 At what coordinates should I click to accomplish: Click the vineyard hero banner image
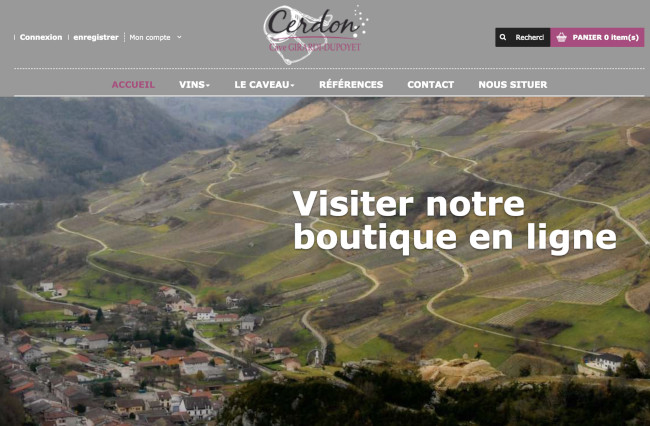[x=325, y=261]
